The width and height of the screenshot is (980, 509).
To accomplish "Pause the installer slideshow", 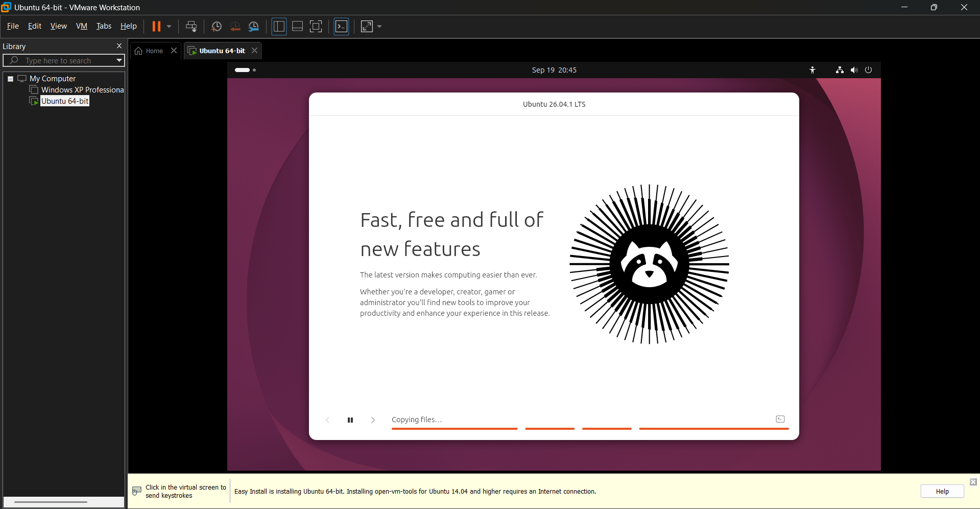I will (x=350, y=420).
